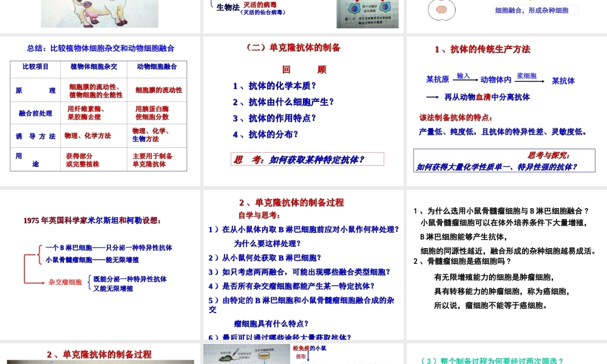Click the line 所以说,瘤细胞不能等于癌细胞。
The width and height of the screenshot is (607, 364).
(490, 306)
